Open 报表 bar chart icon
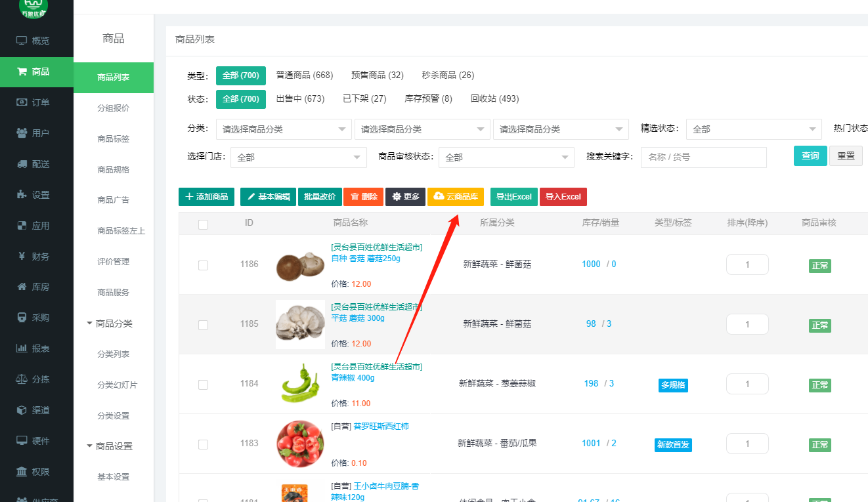This screenshot has height=502, width=868. pos(22,348)
